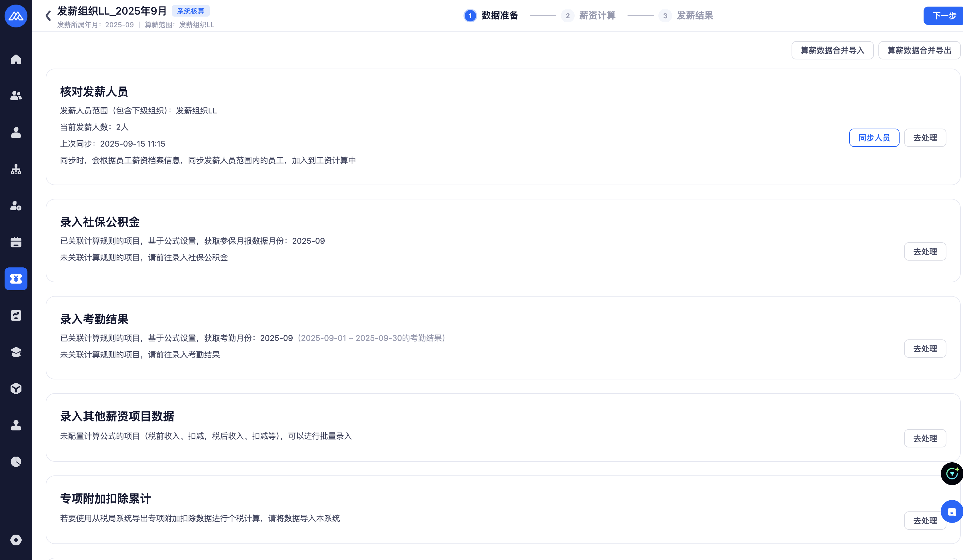Screen dimensions: 963x560
Task: Click the calendar icon in sidebar
Action: pos(16,242)
